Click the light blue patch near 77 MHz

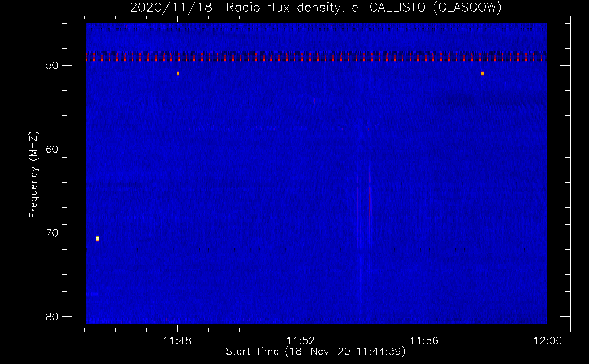[x=92, y=293]
